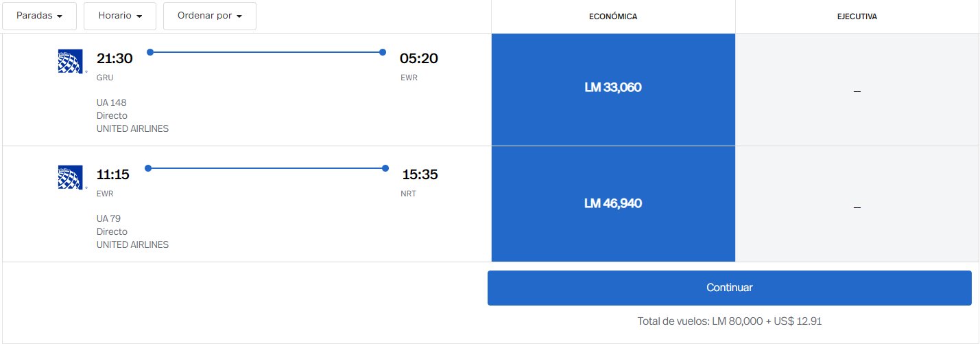Image resolution: width=980 pixels, height=344 pixels.
Task: Click the UA 148 flight number
Action: click(x=111, y=102)
